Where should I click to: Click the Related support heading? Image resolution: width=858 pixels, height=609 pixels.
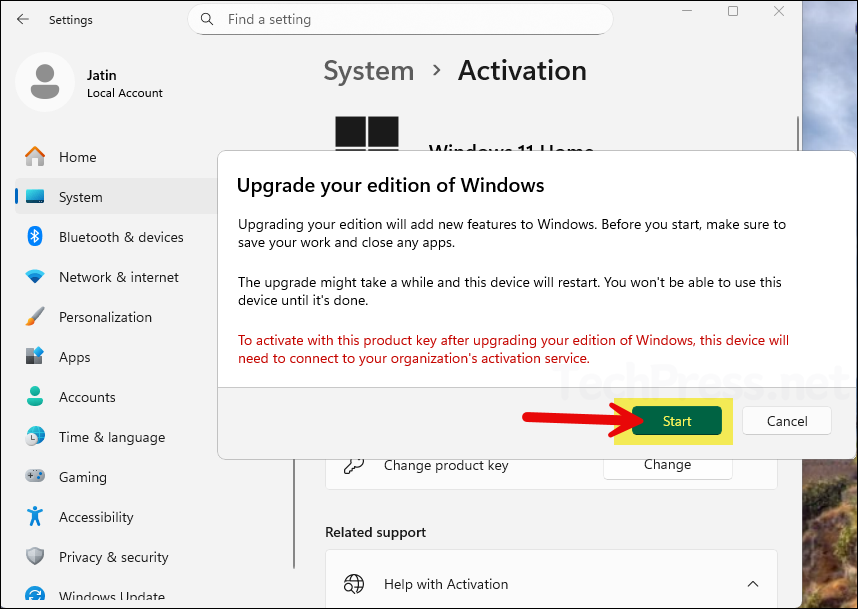[x=375, y=532]
